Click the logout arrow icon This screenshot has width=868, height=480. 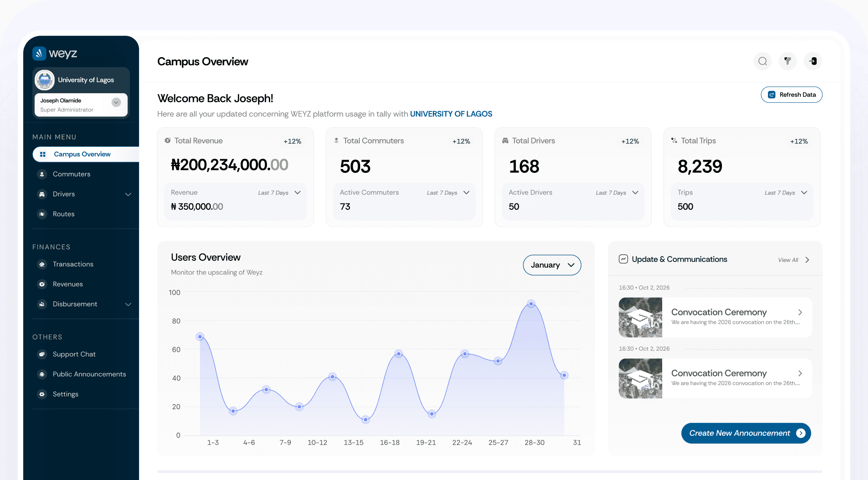[813, 61]
